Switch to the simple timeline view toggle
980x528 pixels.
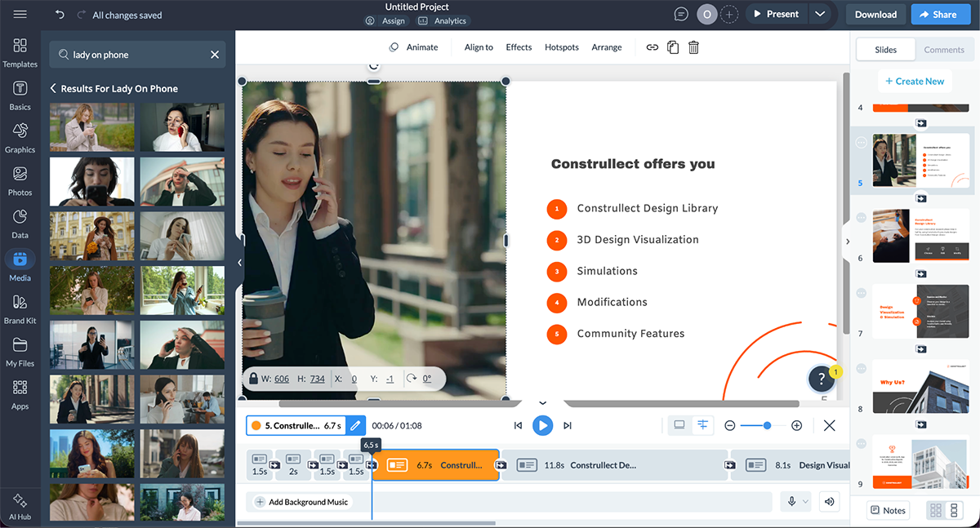tap(679, 425)
